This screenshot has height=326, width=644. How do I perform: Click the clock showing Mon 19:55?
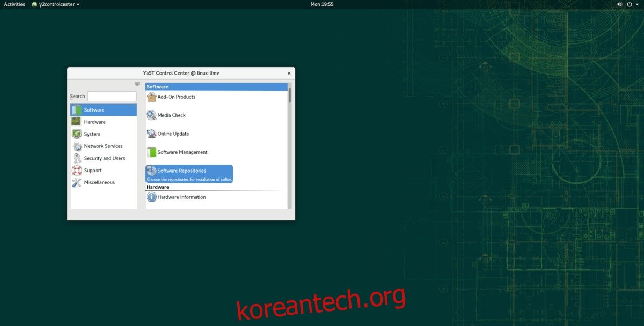(x=322, y=4)
